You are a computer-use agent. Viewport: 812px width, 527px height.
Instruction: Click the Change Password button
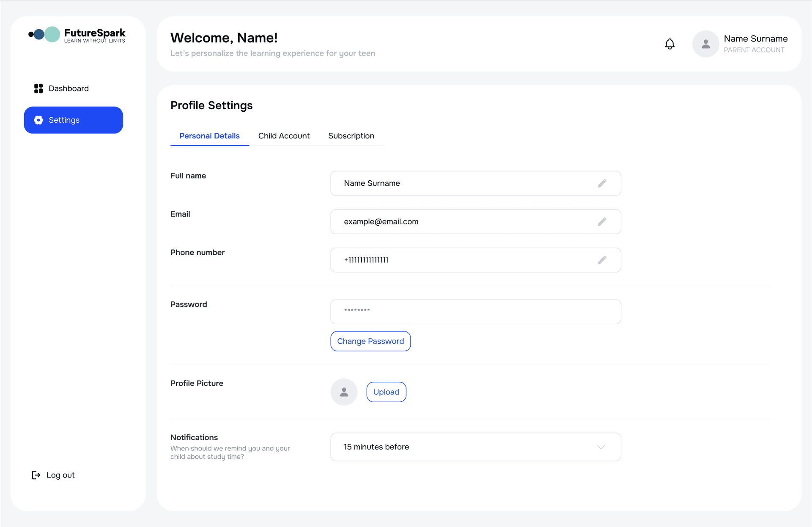(x=370, y=341)
